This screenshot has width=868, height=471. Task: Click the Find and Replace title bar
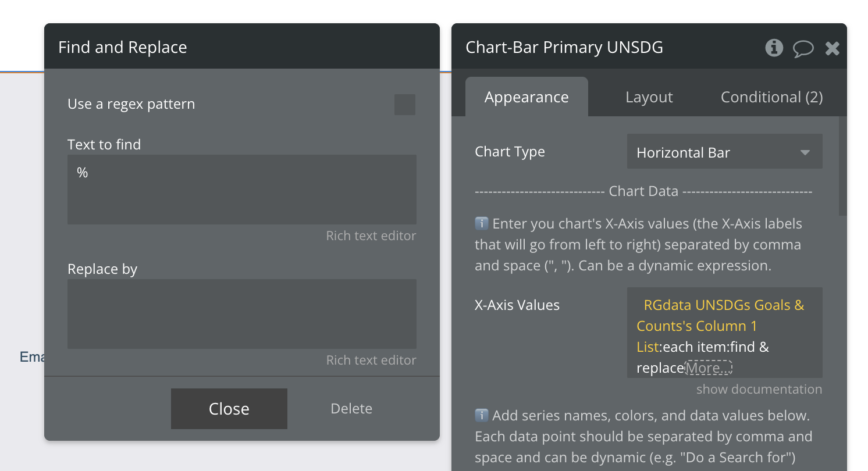click(241, 47)
